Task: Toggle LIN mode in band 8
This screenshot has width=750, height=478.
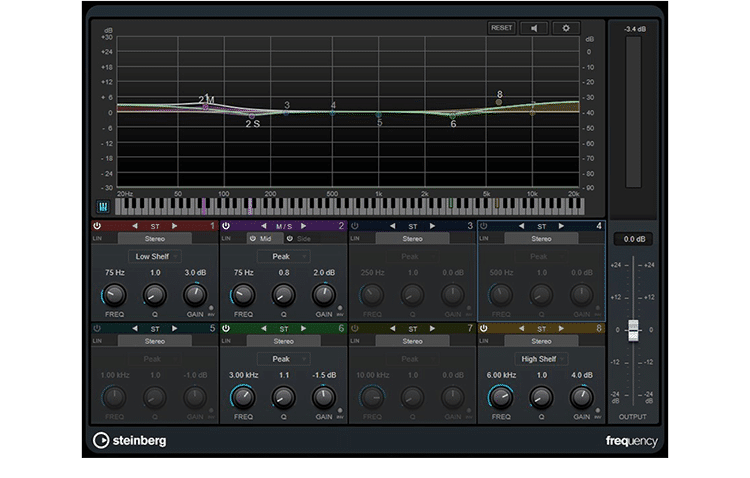Action: point(484,341)
